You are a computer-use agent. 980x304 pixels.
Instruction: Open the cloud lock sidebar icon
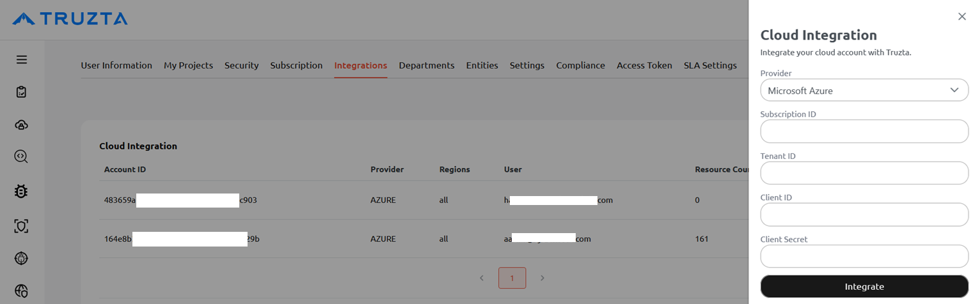tap(22, 125)
